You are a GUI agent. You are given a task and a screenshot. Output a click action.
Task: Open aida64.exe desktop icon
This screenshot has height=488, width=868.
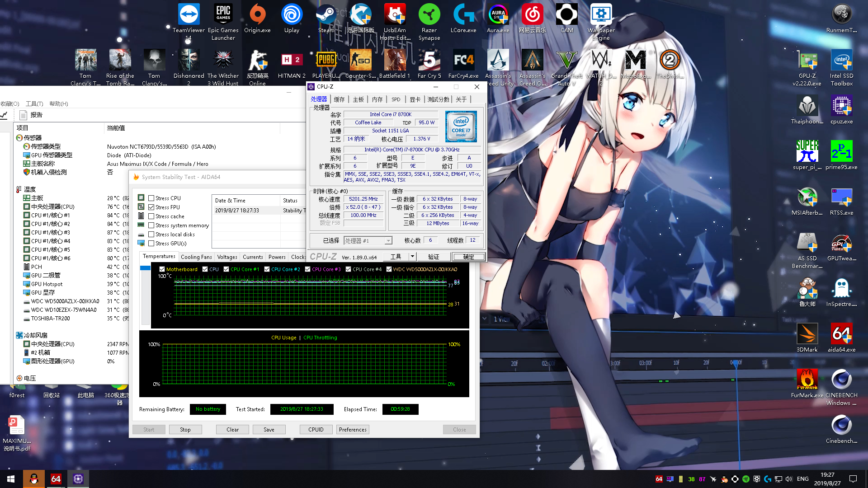(x=841, y=338)
